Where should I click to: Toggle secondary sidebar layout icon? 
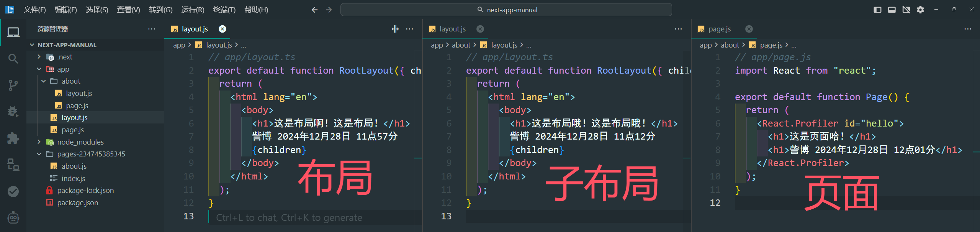pyautogui.click(x=906, y=10)
